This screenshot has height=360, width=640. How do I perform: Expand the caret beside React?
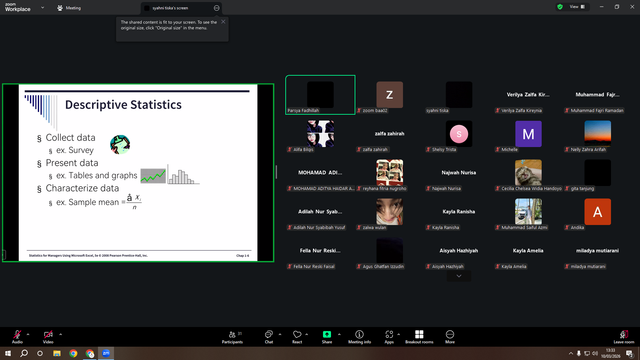307,334
